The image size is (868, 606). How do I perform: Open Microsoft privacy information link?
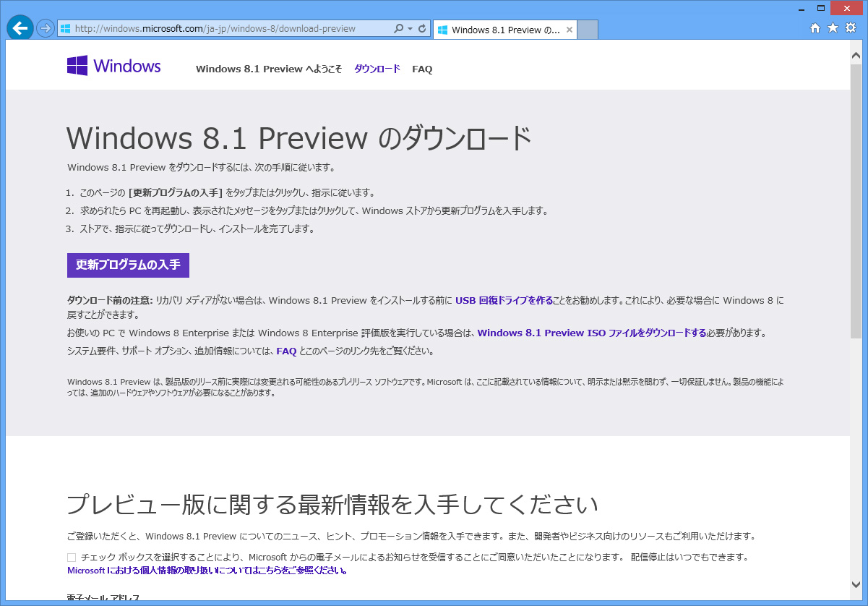207,571
